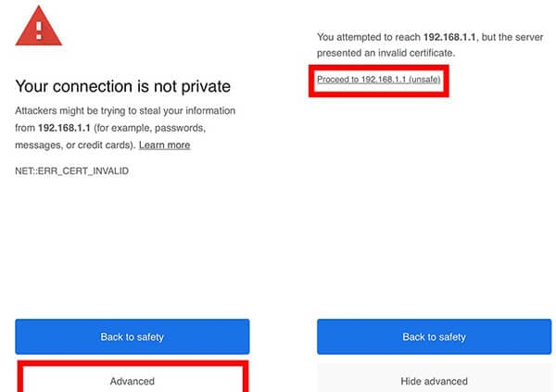Expand details with the Advanced button
This screenshot has width=556, height=392.
tap(133, 381)
